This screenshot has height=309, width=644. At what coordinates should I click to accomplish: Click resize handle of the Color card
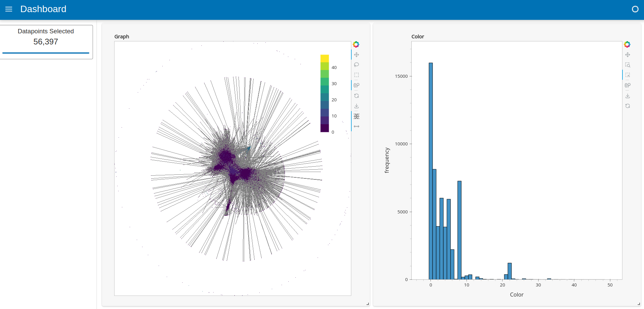(639, 304)
